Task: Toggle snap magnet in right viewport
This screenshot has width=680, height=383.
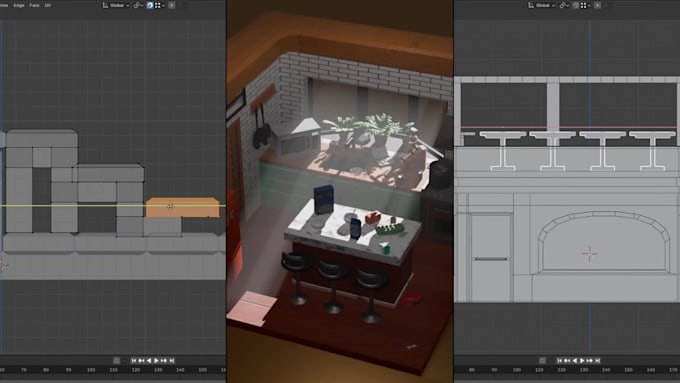Action: click(576, 5)
